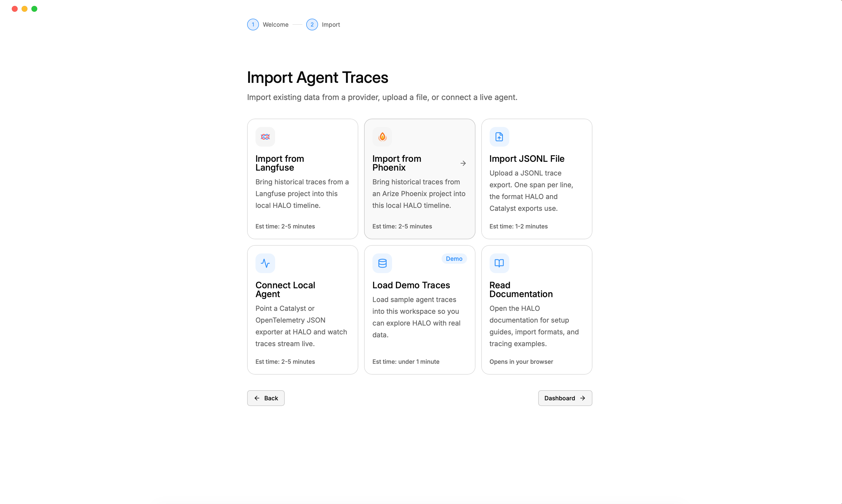Click the step 2 circle indicator
The image size is (842, 504).
click(312, 25)
